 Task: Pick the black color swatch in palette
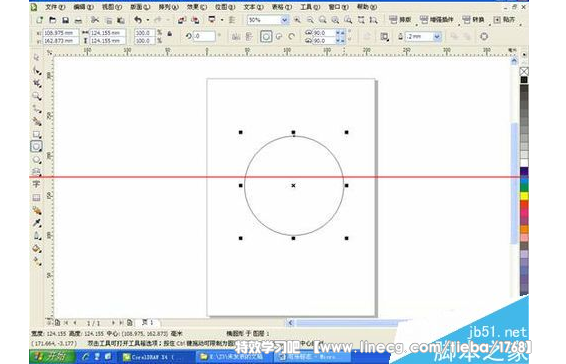524,80
